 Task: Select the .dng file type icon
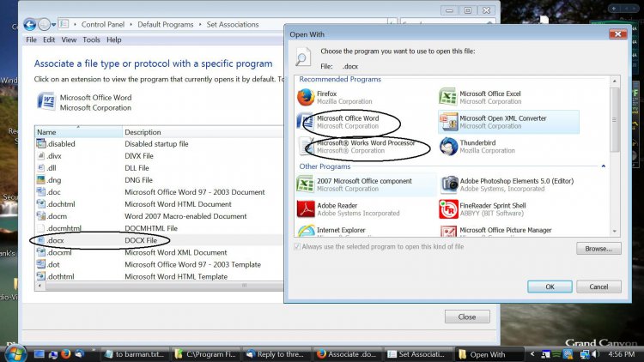point(41,180)
